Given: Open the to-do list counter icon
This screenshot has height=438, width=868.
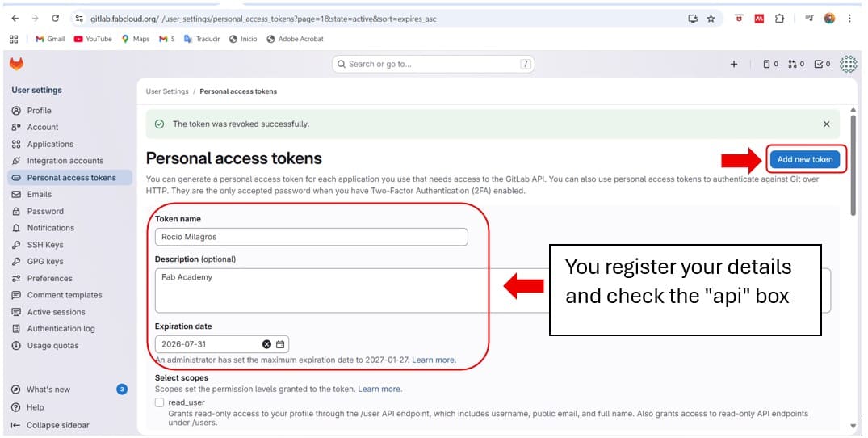Looking at the screenshot, I should click(822, 65).
